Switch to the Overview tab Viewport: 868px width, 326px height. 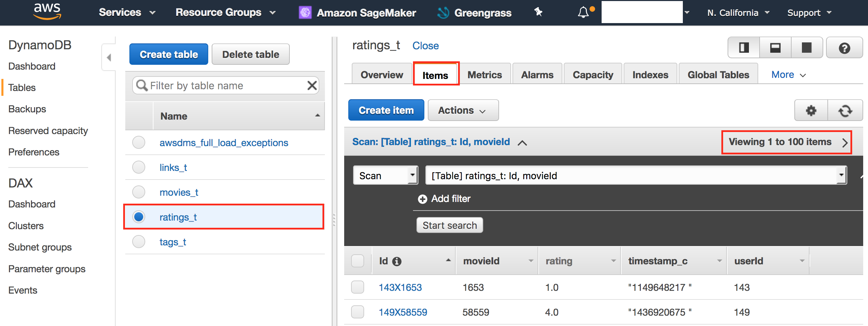(382, 74)
